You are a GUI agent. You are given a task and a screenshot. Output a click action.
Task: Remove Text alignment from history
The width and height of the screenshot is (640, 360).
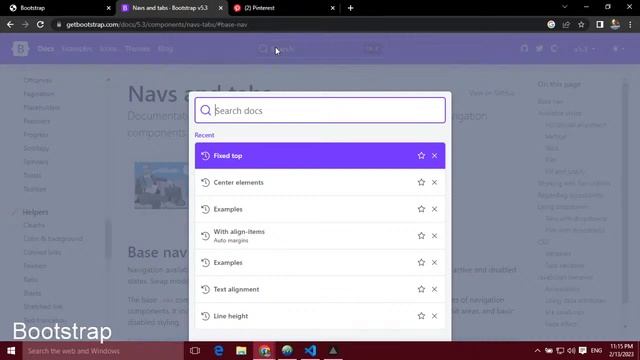434,289
